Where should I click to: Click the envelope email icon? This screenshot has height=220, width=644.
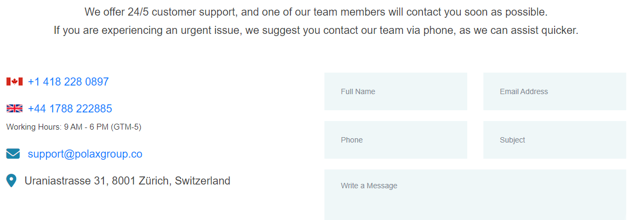[x=13, y=154]
